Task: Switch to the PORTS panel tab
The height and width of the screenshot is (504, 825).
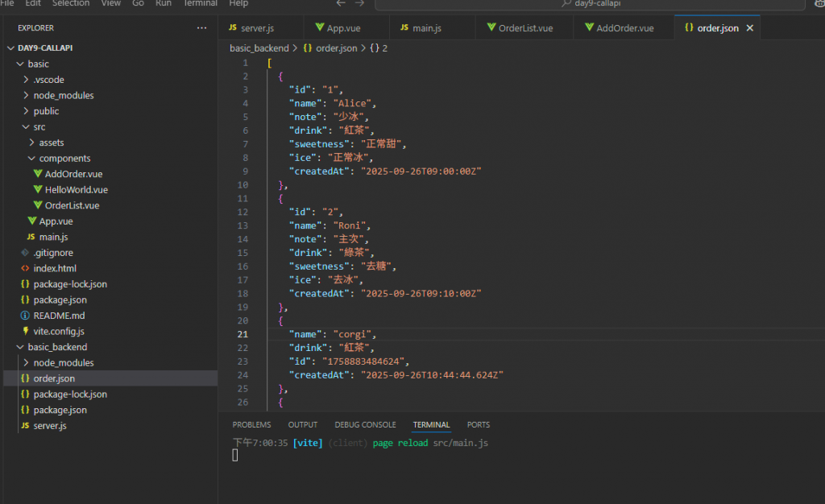Action: [x=479, y=424]
